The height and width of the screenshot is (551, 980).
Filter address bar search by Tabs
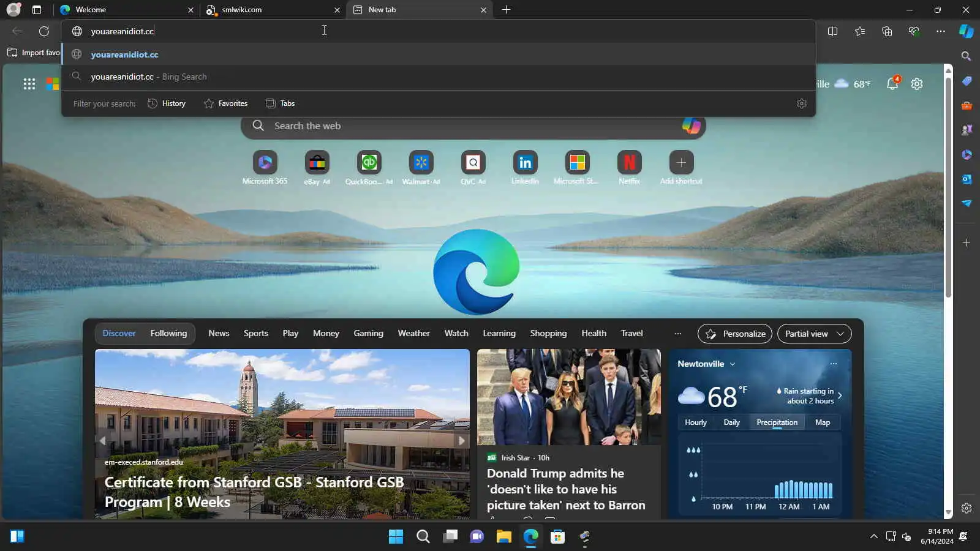point(280,103)
